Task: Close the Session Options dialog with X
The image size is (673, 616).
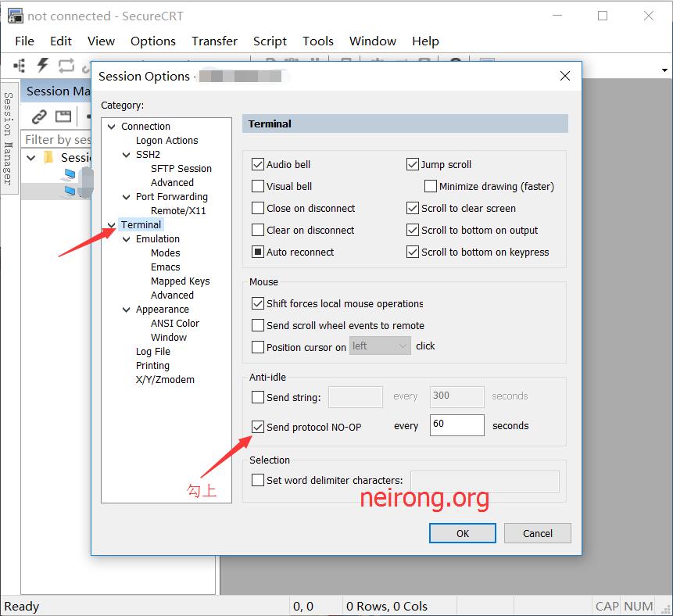Action: [565, 76]
